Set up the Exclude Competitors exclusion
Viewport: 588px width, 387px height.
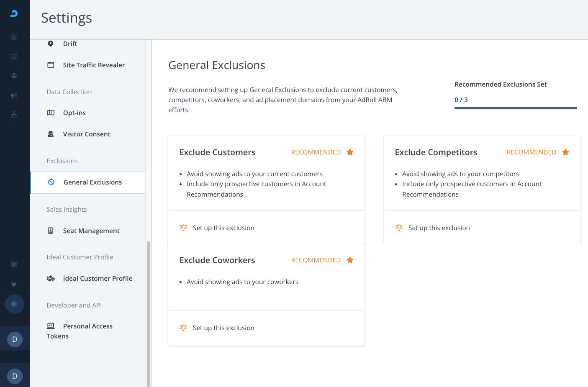click(439, 228)
